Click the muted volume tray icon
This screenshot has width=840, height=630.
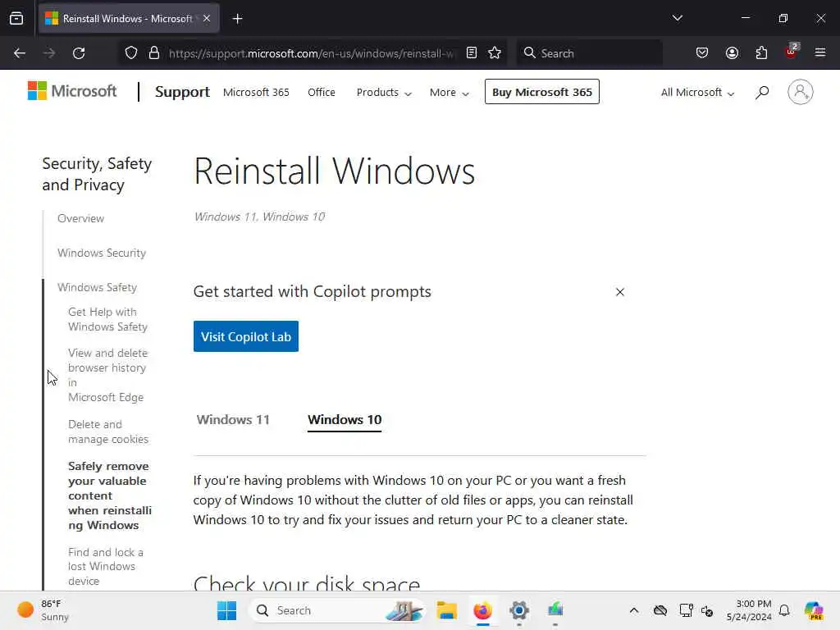point(707,610)
